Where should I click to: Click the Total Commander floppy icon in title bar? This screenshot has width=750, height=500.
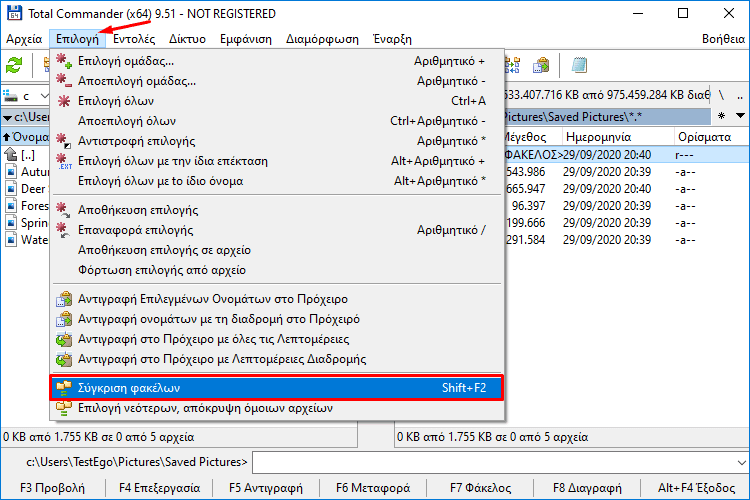(x=14, y=13)
